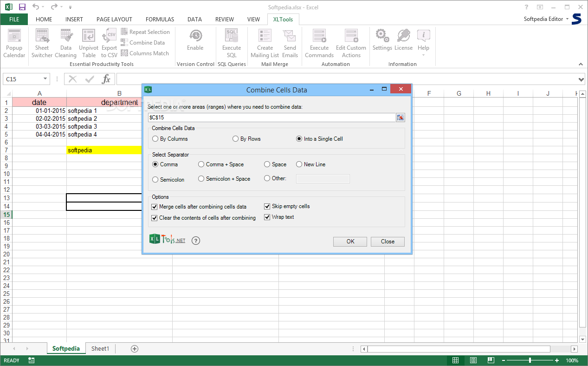This screenshot has height=366, width=588.
Task: Visit the XLTools.NET logo link
Action: [167, 240]
